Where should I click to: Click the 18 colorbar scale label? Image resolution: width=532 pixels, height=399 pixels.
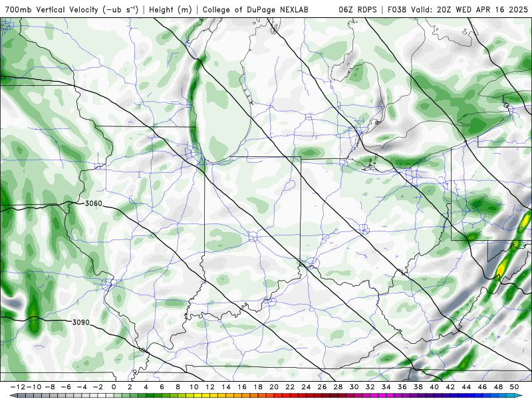[258, 387]
